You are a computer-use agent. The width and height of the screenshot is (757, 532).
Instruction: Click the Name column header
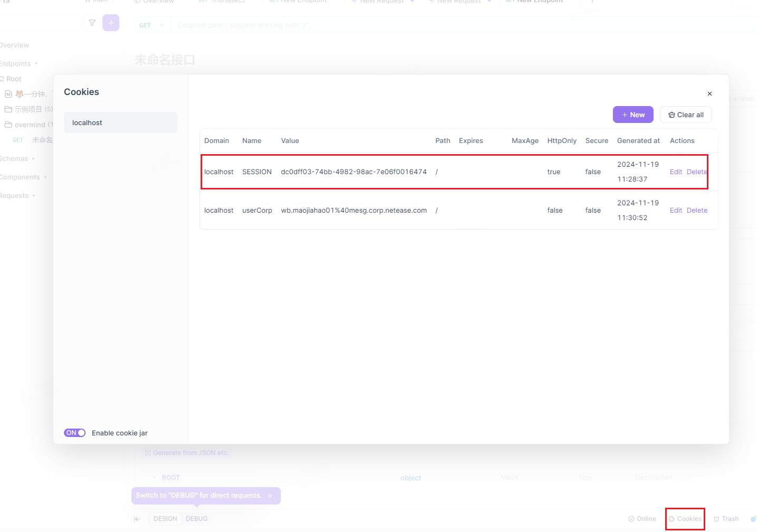(x=252, y=140)
